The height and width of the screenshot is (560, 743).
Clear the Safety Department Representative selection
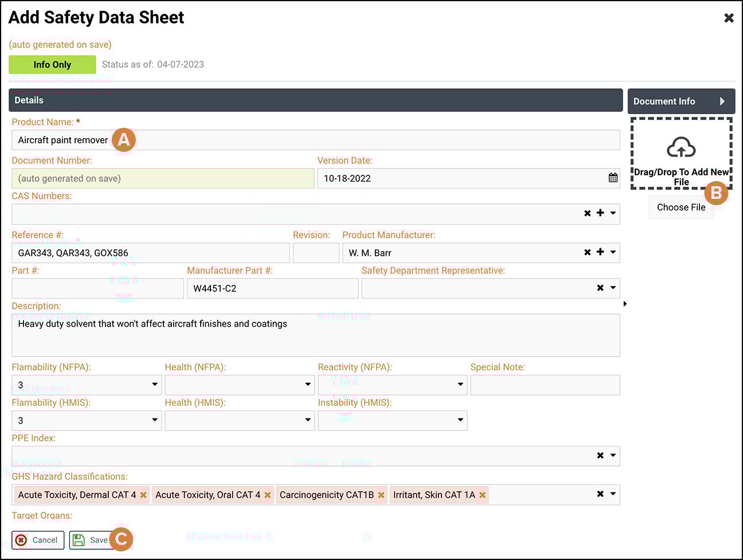[x=600, y=288]
